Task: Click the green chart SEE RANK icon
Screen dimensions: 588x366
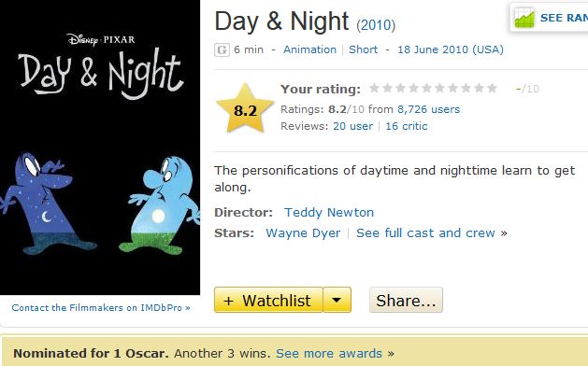Action: click(x=524, y=18)
